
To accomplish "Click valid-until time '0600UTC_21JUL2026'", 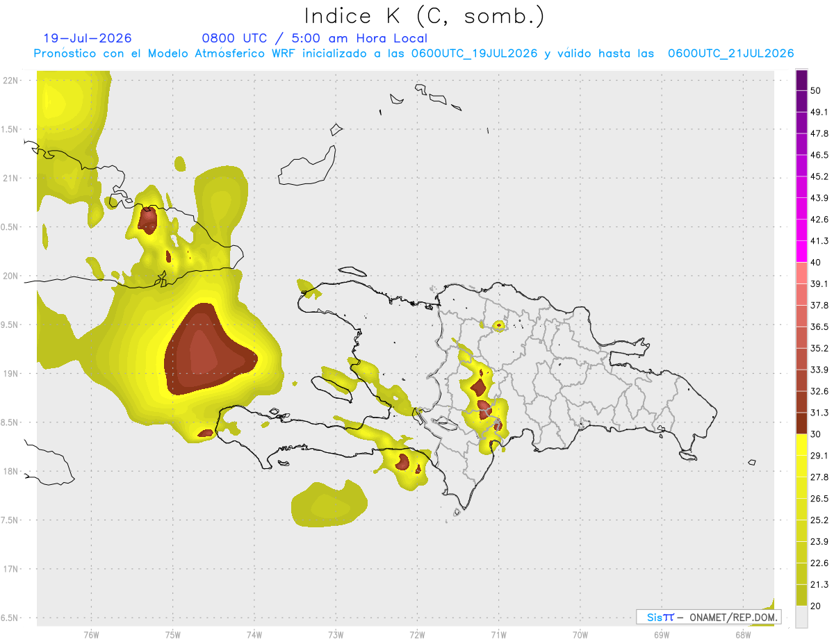I will point(731,53).
